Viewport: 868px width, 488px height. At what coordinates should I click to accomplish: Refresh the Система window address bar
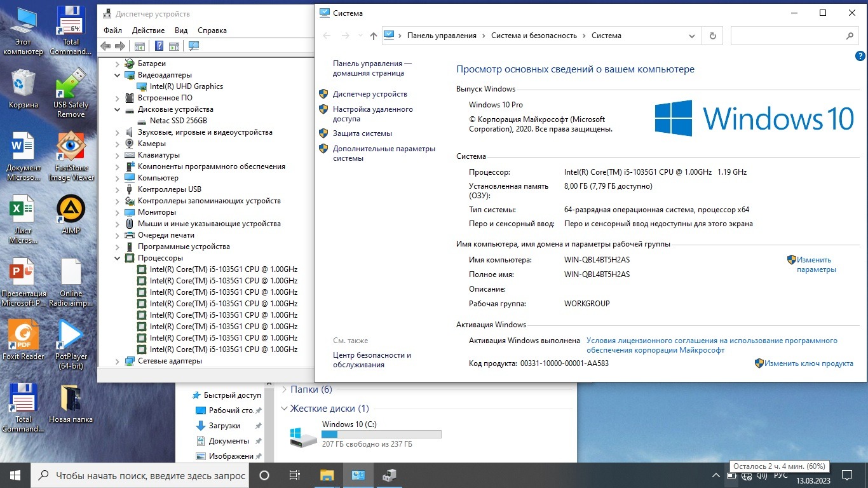click(x=713, y=36)
